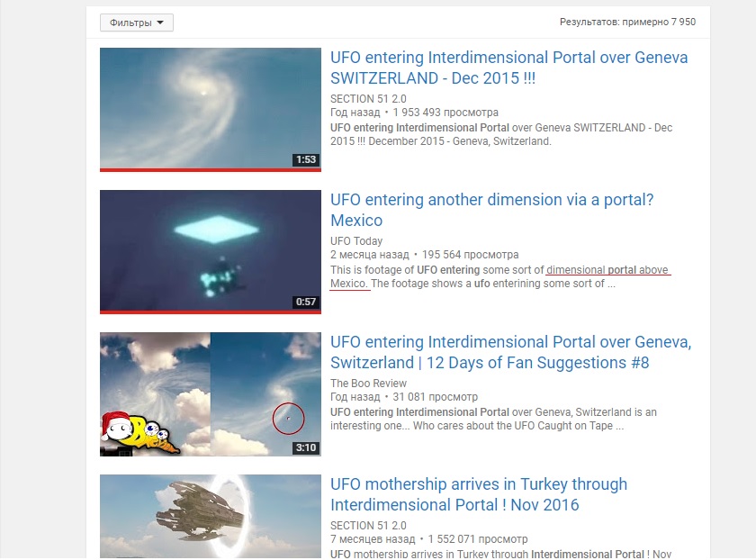Visit SECTION 51 2.0 channel under Turkey video
Viewport: 756px width, 560px height.
(x=368, y=526)
